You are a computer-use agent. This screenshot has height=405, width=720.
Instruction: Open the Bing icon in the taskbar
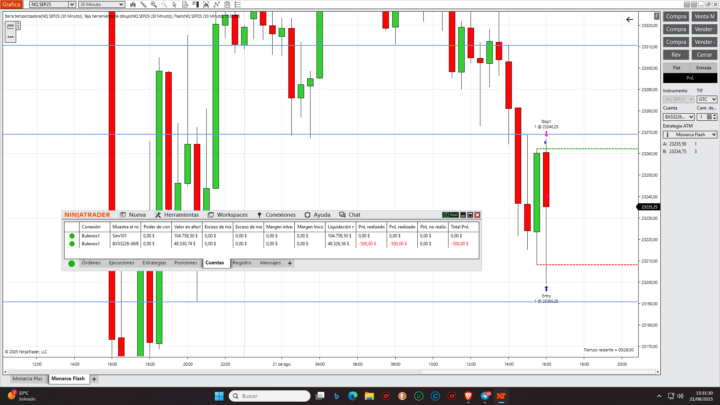336,396
